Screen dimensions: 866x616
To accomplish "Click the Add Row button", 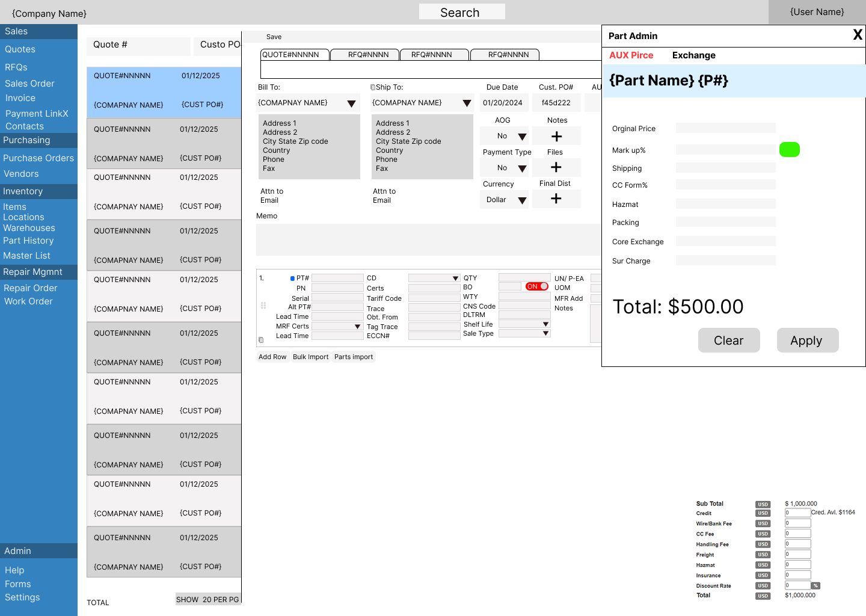I will [x=272, y=357].
